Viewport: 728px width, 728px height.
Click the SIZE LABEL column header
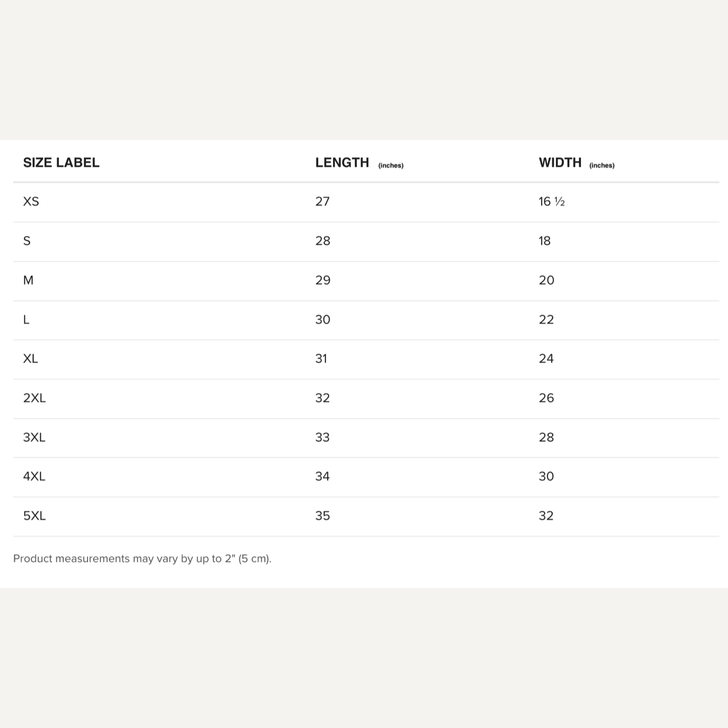click(61, 162)
